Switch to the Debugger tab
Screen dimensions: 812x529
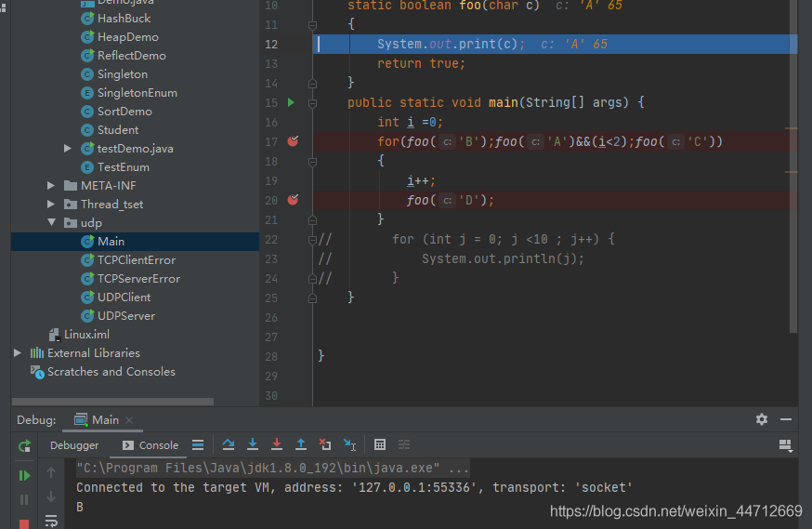(x=74, y=445)
